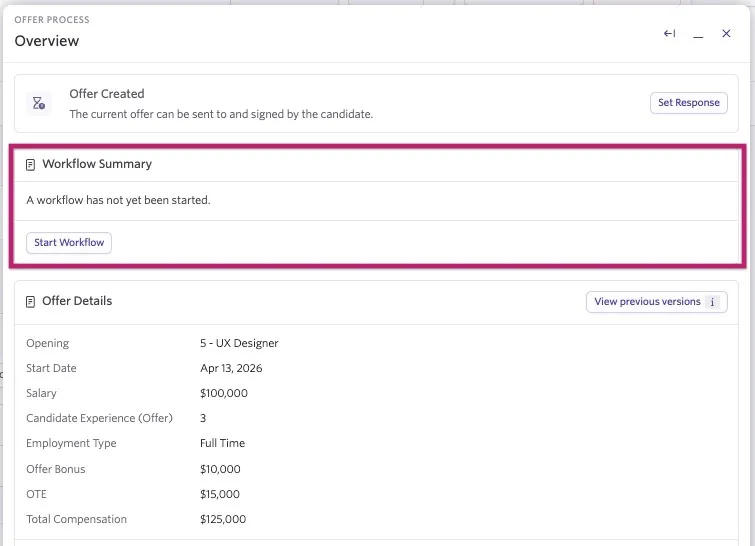Click the value '5 - UX Designer'
Viewport: 755px width, 546px height.
239,343
